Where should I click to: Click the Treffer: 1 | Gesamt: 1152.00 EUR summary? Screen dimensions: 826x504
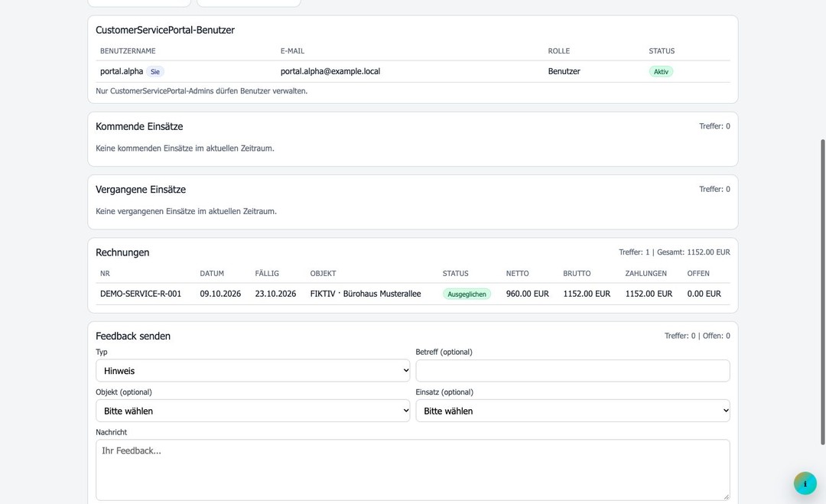[675, 252]
